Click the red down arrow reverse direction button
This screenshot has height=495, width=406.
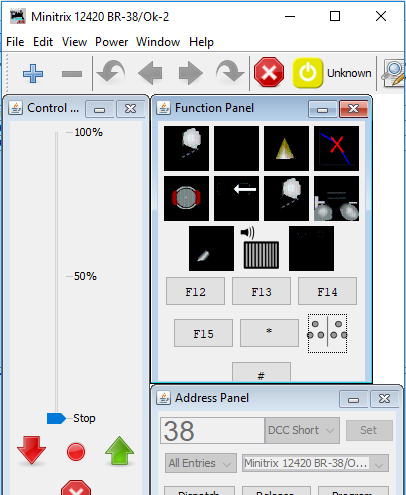tap(32, 450)
